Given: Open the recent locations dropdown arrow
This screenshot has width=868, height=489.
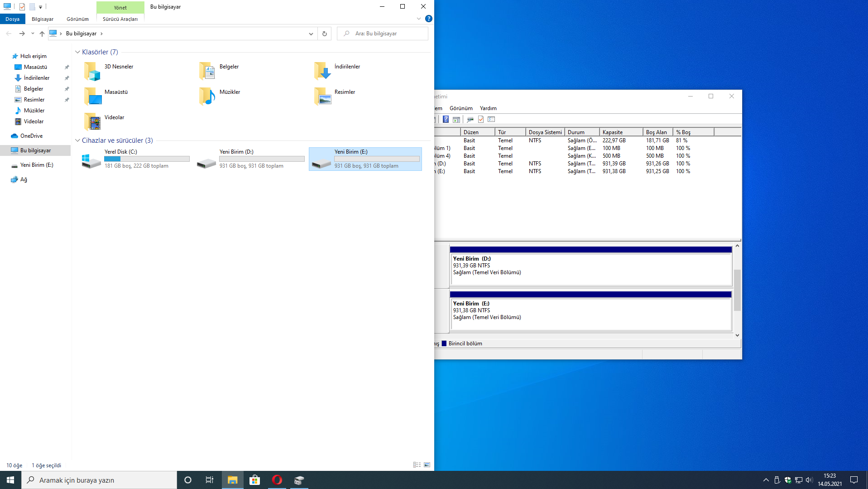Looking at the screenshot, I should click(33, 34).
